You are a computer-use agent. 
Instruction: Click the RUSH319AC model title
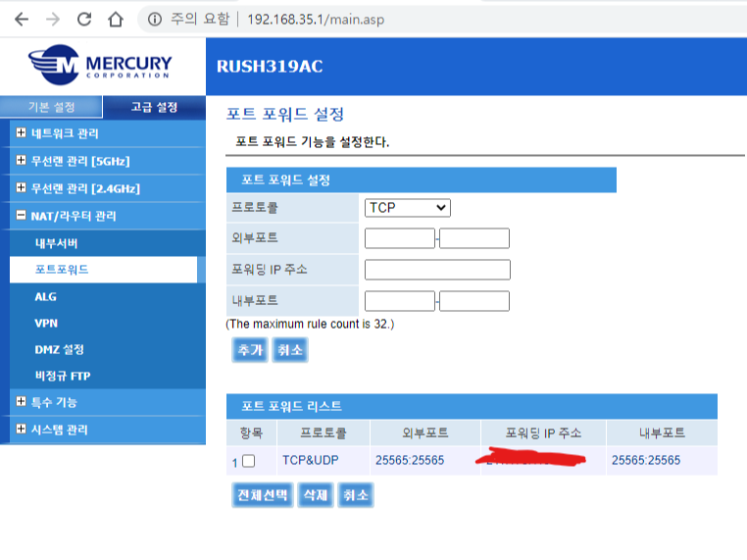270,67
